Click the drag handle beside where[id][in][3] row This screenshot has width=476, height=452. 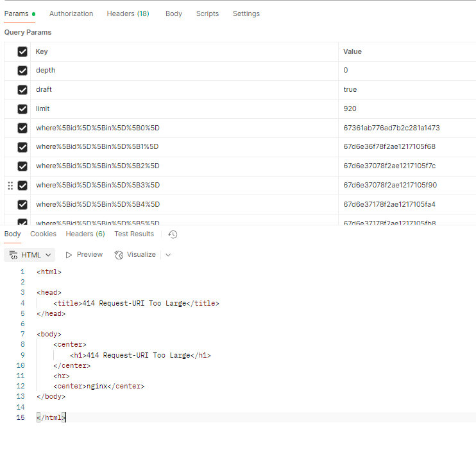[10, 186]
